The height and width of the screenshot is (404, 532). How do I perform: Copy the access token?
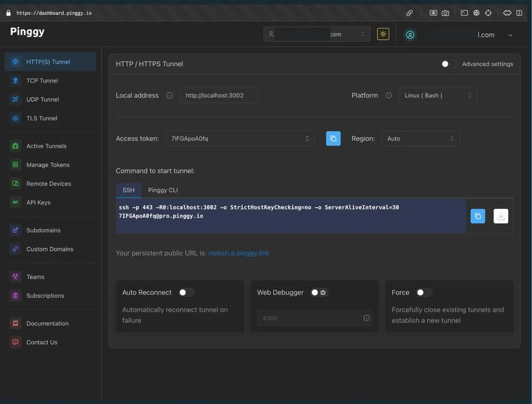[333, 138]
